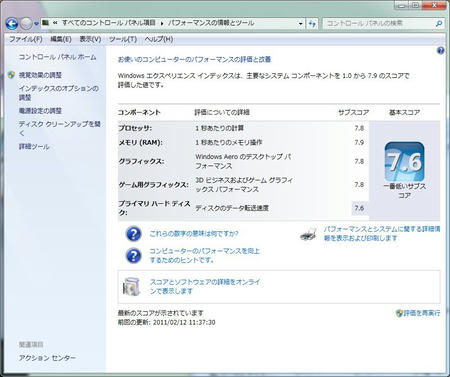
Task: Click the printer icon for detailed info
Action: (309, 234)
